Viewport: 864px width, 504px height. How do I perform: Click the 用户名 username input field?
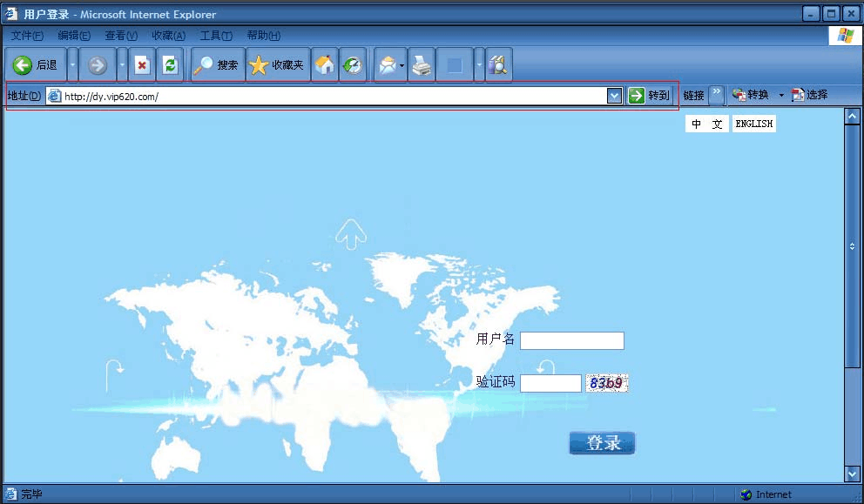pos(571,340)
